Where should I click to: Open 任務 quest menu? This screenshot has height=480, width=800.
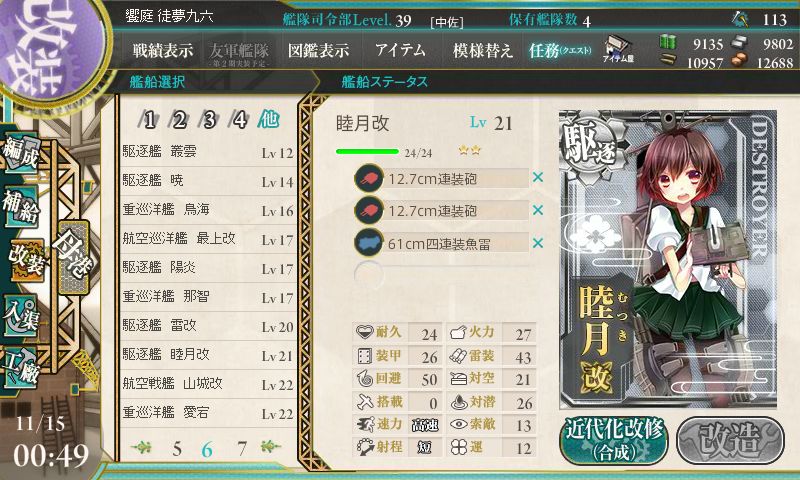(x=560, y=50)
